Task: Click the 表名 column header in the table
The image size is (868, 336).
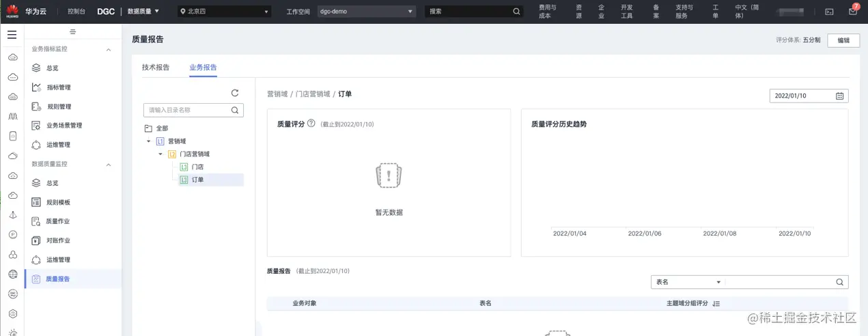Action: 486,303
